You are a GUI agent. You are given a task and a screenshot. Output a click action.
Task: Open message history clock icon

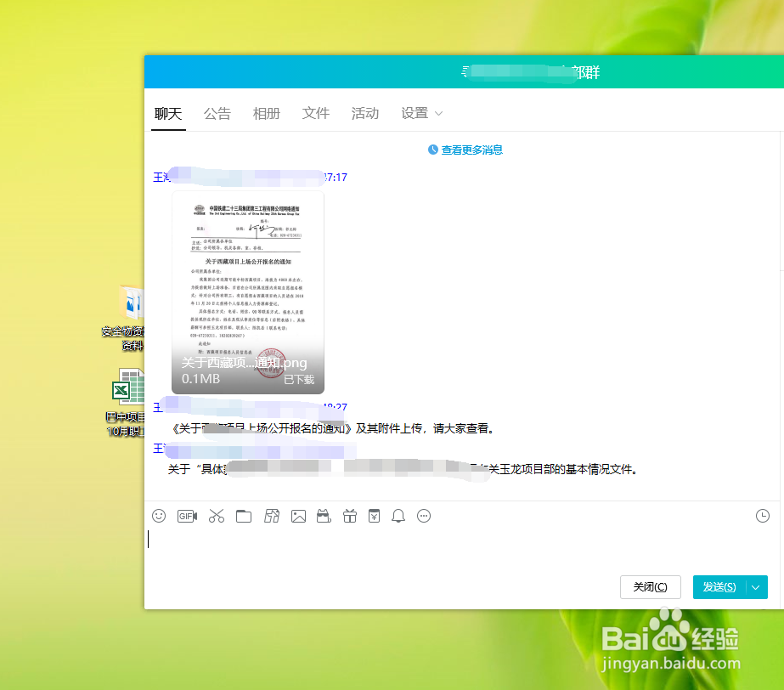click(763, 516)
